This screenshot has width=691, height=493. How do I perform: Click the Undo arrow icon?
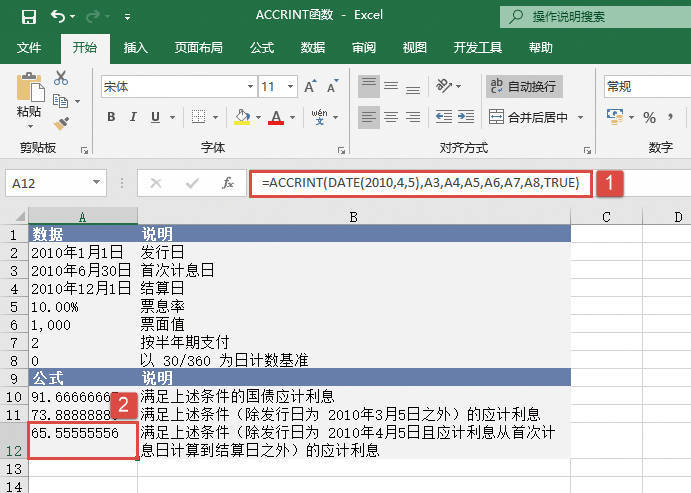[58, 16]
